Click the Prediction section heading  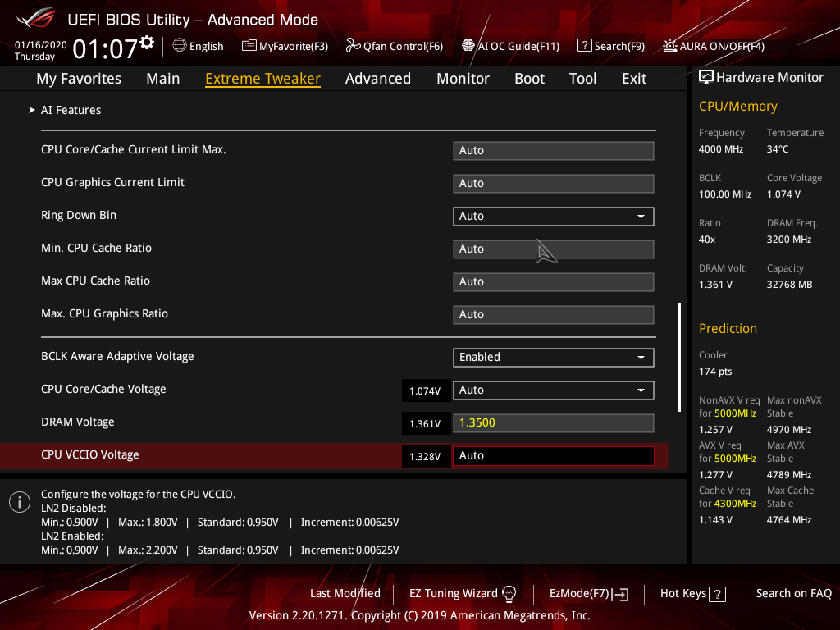[728, 328]
